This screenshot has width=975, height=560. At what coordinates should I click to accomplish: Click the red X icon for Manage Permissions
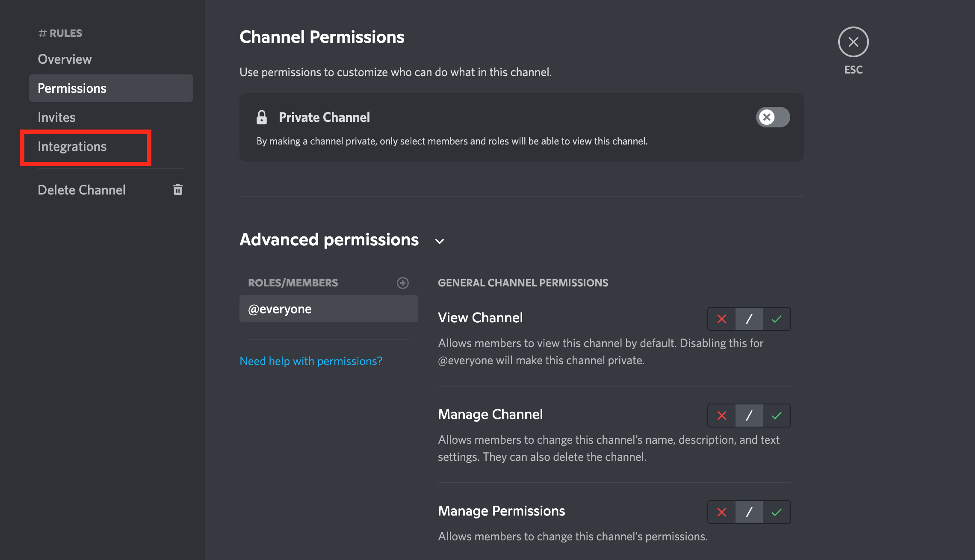tap(722, 512)
